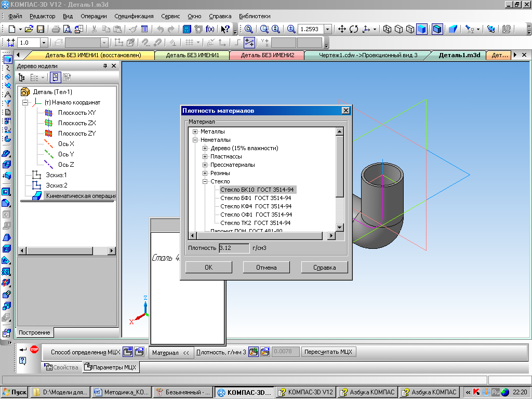Open the Библиотеки menu

click(x=255, y=16)
